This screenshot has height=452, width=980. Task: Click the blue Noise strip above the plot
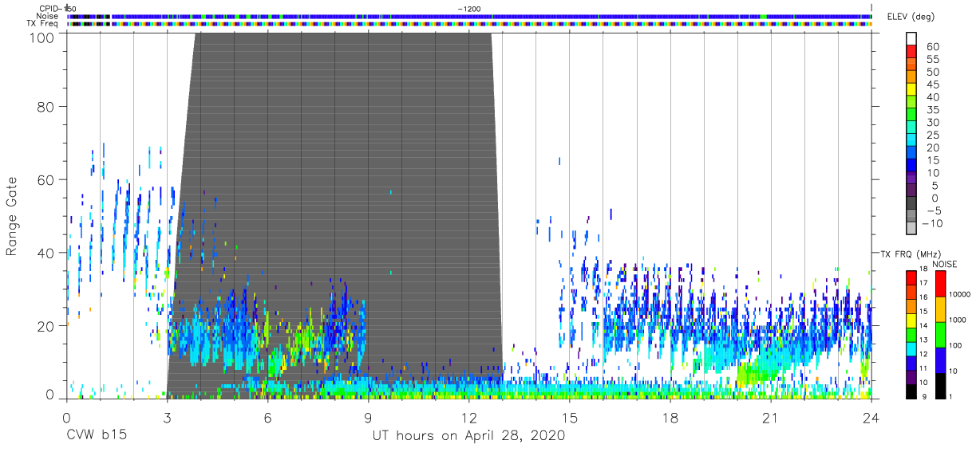point(469,16)
